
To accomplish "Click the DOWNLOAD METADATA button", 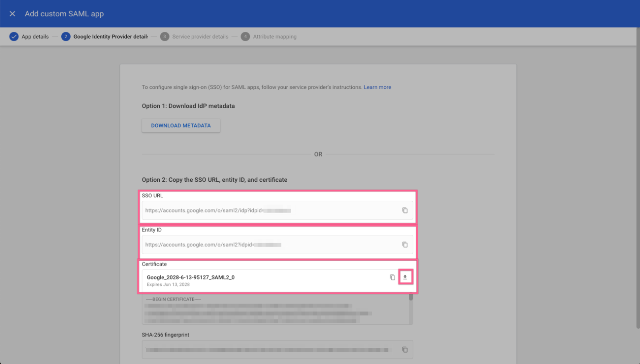I will coord(181,125).
